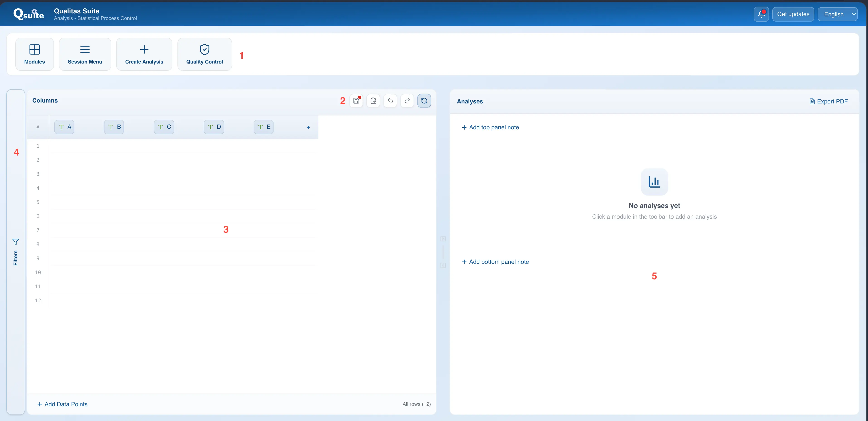The image size is (868, 421).
Task: Export the analyses as PDF
Action: [x=829, y=101]
